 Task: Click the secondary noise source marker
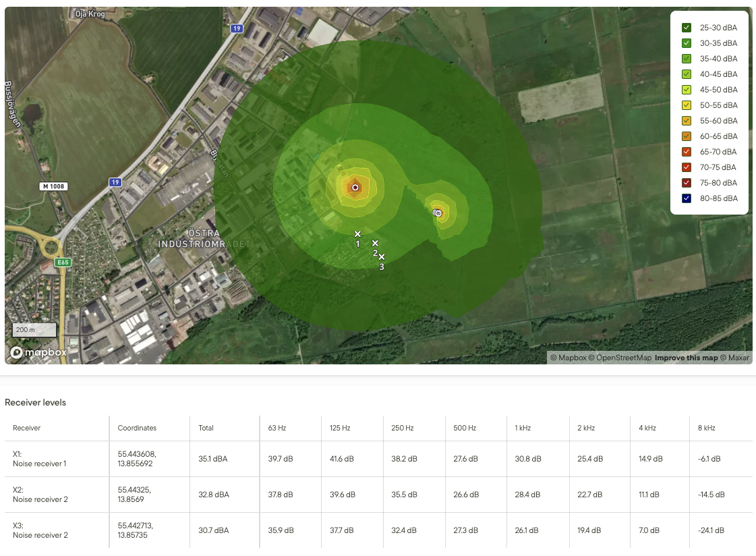tap(437, 213)
